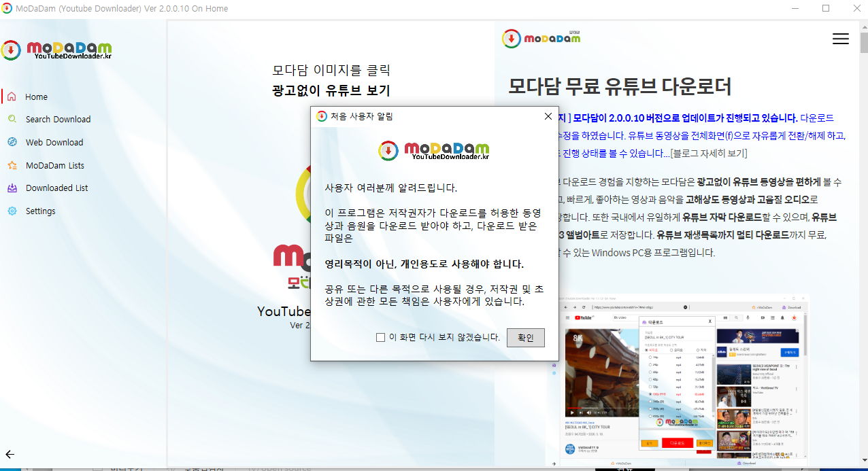Open the Web Download menu item
Screen dimensions: 868x471
pos(54,142)
